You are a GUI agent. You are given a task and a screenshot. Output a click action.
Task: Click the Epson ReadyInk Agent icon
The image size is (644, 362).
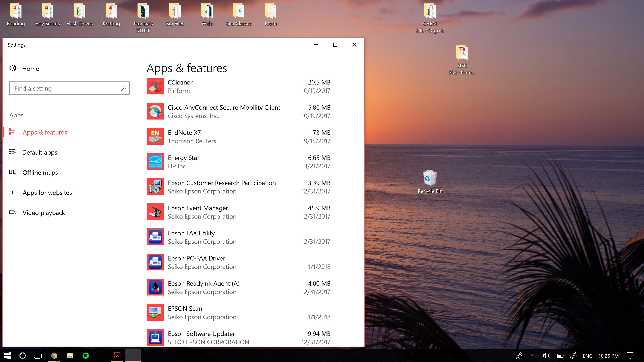coord(156,287)
